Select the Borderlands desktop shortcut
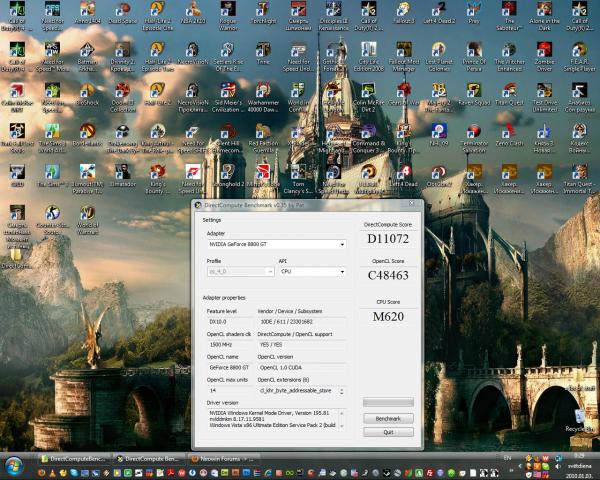The height and width of the screenshot is (480, 600). coord(87,135)
